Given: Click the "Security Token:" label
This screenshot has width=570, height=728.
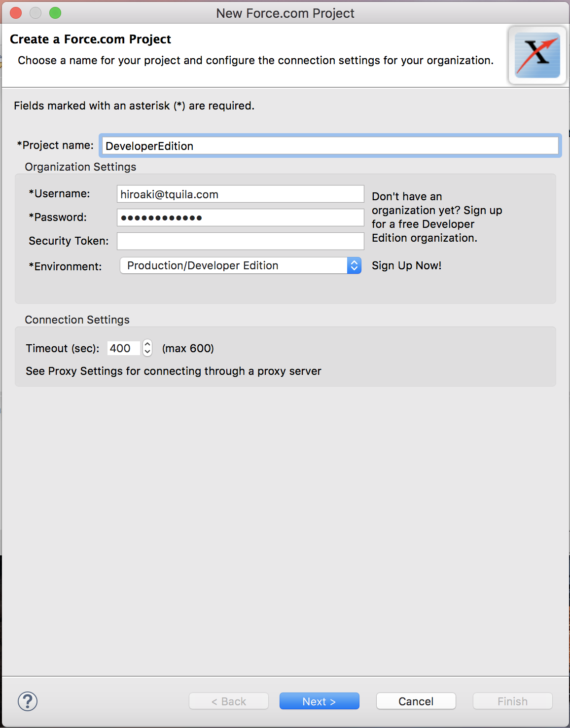Looking at the screenshot, I should coord(69,241).
